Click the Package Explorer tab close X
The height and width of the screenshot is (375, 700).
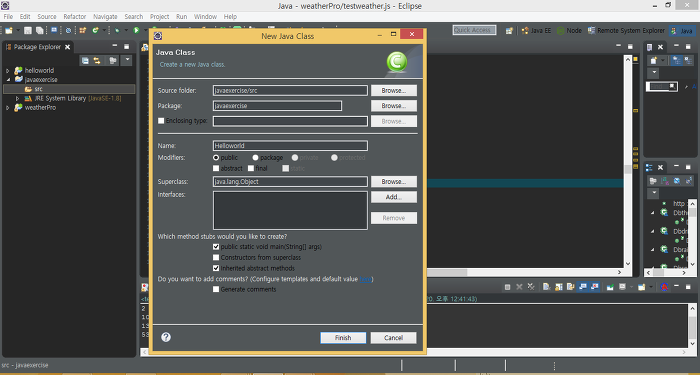67,47
